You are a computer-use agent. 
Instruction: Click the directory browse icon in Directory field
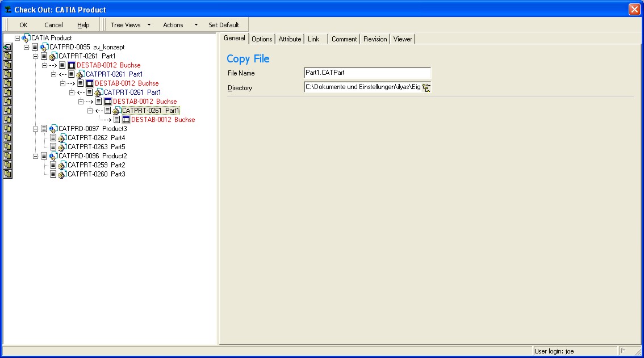(x=426, y=87)
